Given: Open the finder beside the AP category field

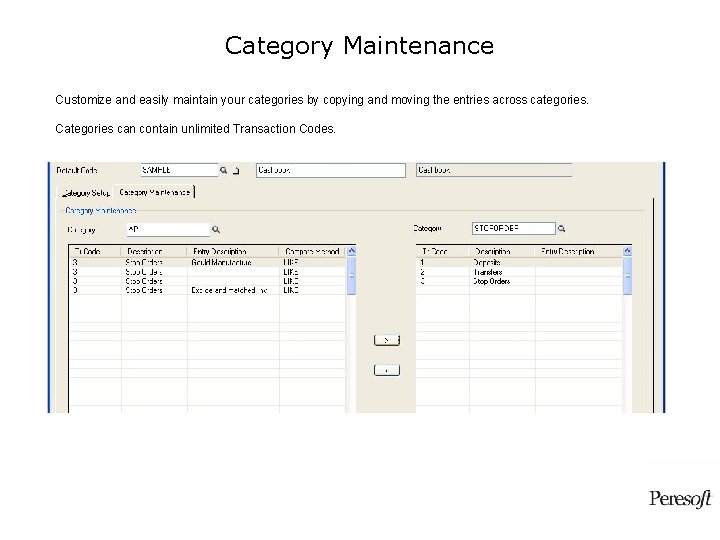Looking at the screenshot, I should pyautogui.click(x=216, y=230).
